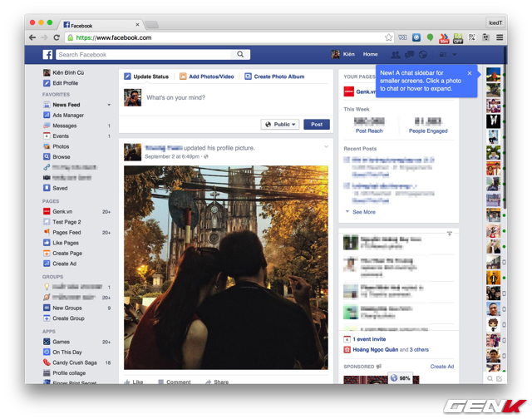The width and height of the screenshot is (532, 419).
Task: Open the Create Ad link
Action: coord(441,367)
